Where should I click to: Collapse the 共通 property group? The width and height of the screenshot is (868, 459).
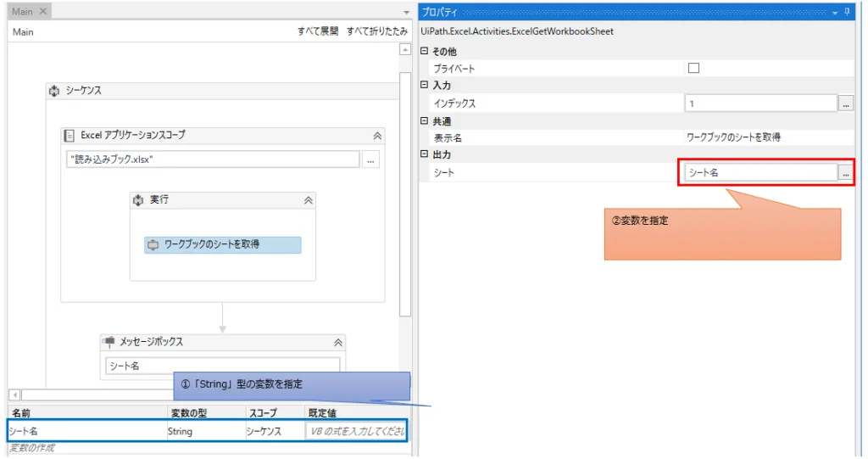click(x=425, y=120)
